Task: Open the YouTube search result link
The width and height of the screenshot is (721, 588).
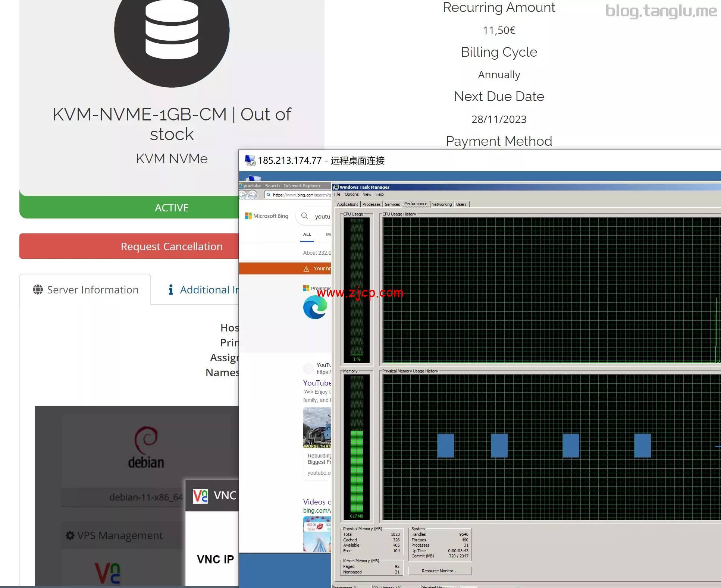Action: tap(317, 383)
